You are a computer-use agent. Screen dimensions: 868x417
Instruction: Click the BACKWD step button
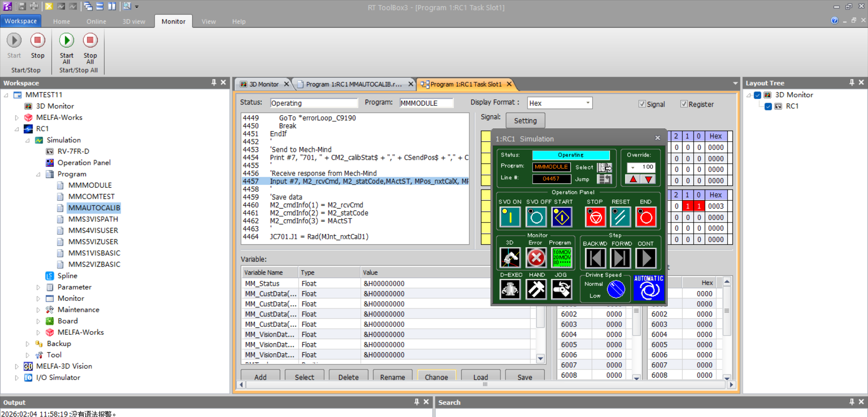click(595, 258)
